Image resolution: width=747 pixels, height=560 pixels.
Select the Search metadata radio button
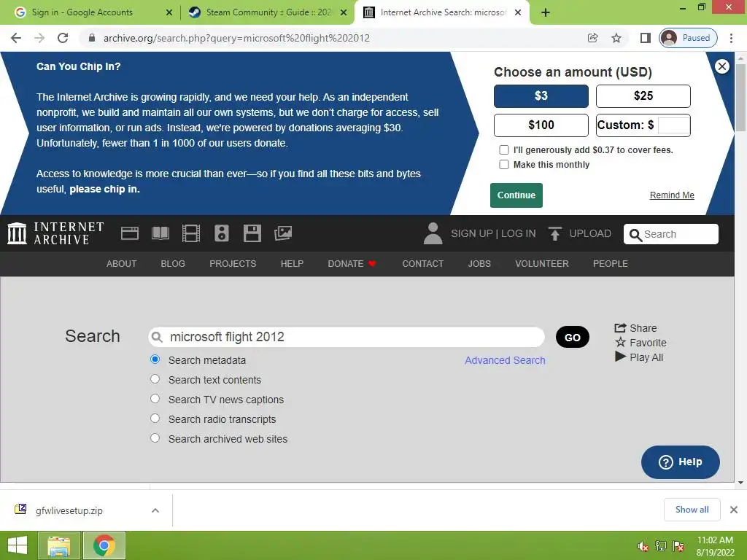point(155,359)
